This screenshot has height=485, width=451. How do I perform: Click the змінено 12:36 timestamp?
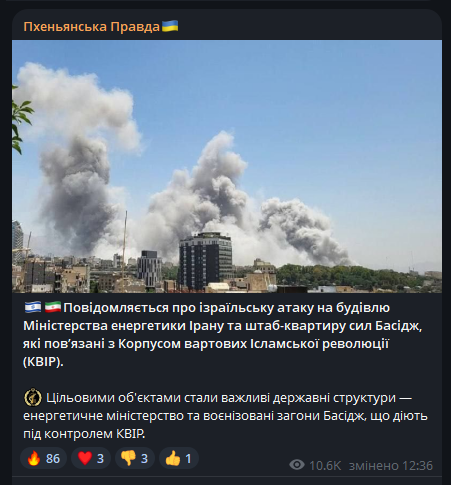click(x=391, y=466)
